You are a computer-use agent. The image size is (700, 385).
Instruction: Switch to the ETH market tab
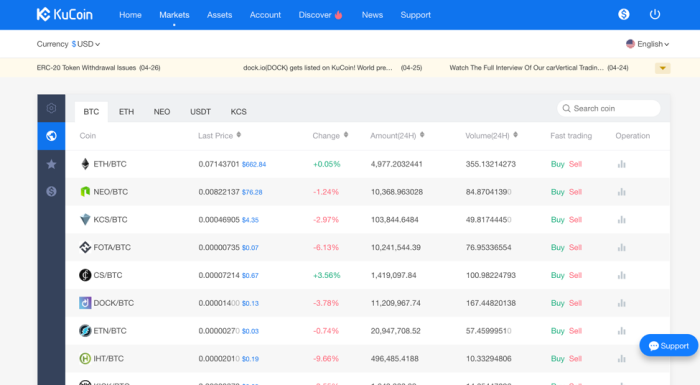(126, 112)
